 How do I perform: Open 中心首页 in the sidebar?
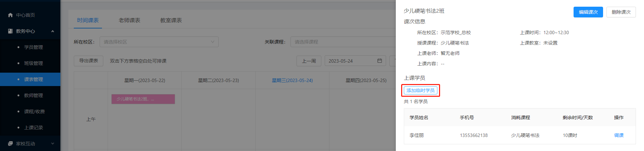(x=25, y=15)
